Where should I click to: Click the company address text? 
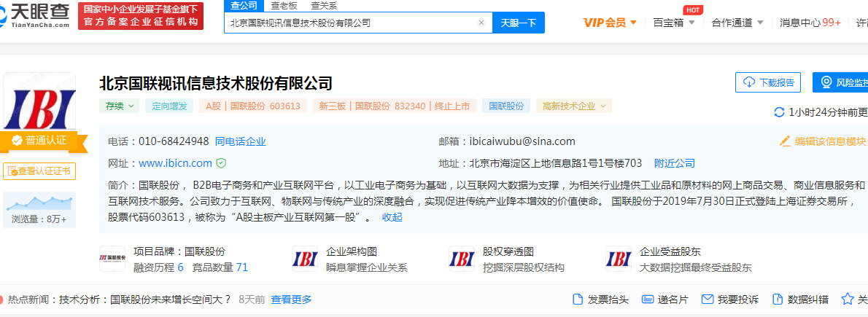coord(555,163)
